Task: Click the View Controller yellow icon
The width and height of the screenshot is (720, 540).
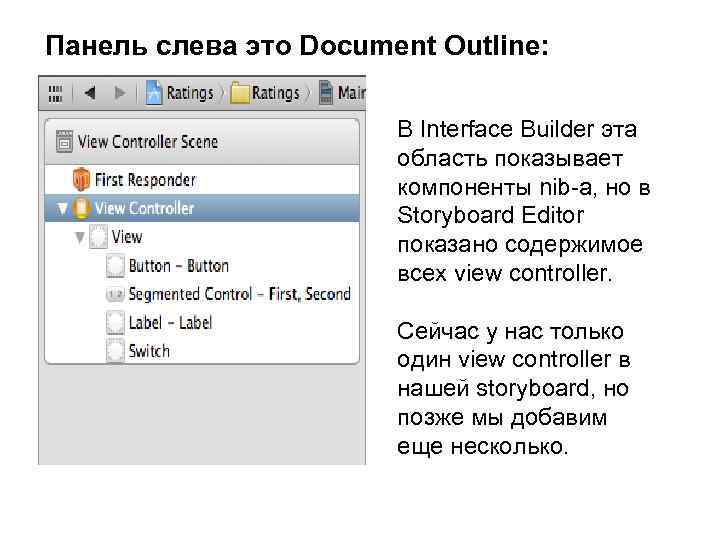Action: click(x=81, y=208)
